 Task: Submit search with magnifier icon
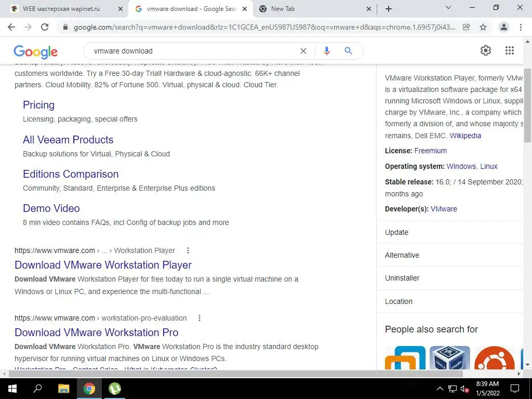click(348, 51)
